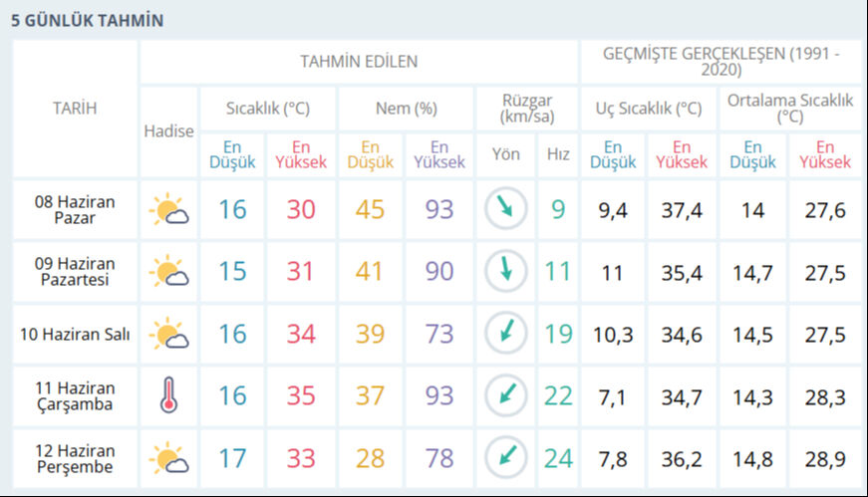Image resolution: width=868 pixels, height=497 pixels.
Task: Select the TAHMİN EDİLEN header
Action: coord(359,62)
